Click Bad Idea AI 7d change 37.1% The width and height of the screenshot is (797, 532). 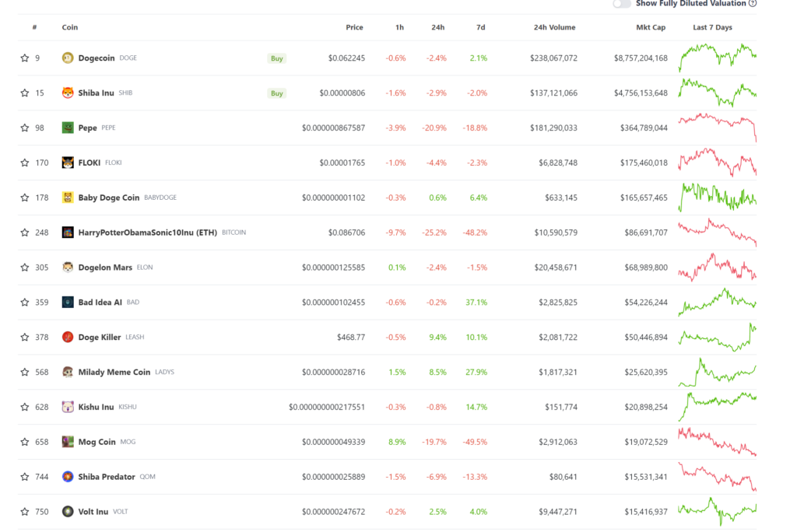(476, 303)
